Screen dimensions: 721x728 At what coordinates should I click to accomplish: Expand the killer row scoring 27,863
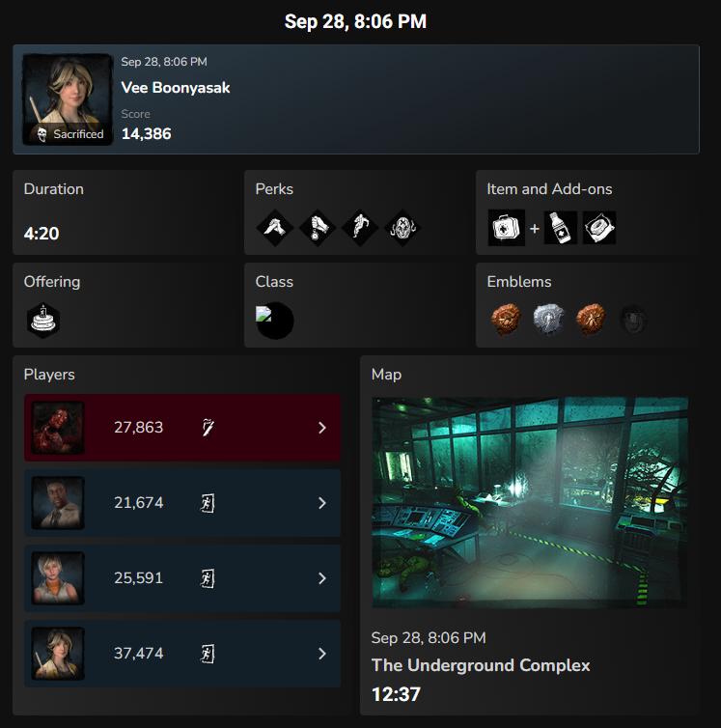(x=182, y=428)
